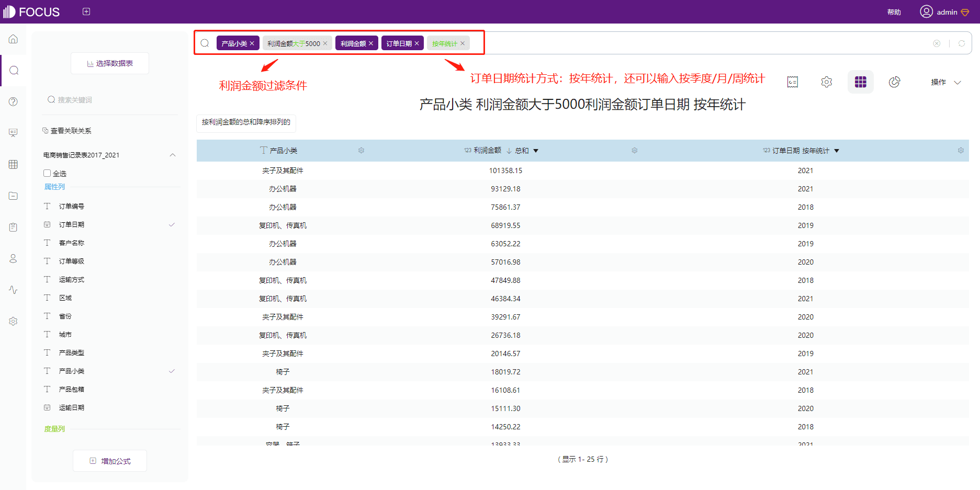Screen dimensions: 980x490
Task: Click the 增加公式 button
Action: click(110, 461)
